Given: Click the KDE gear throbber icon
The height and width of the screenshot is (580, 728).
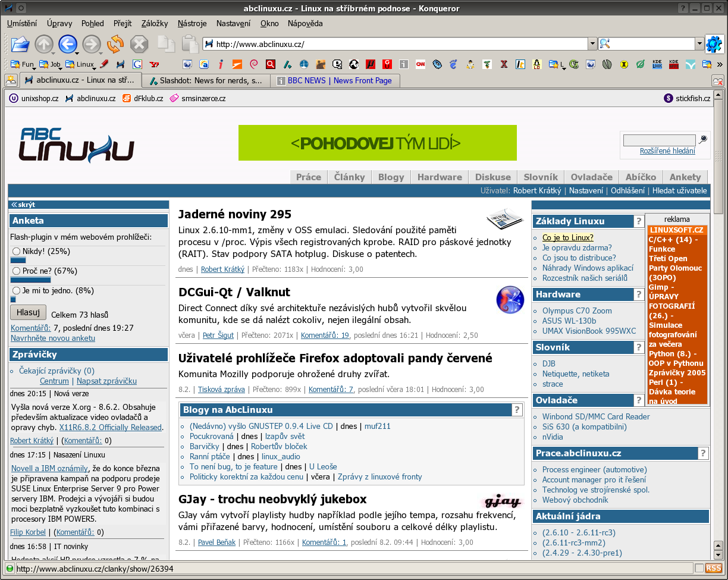Looking at the screenshot, I should (714, 44).
